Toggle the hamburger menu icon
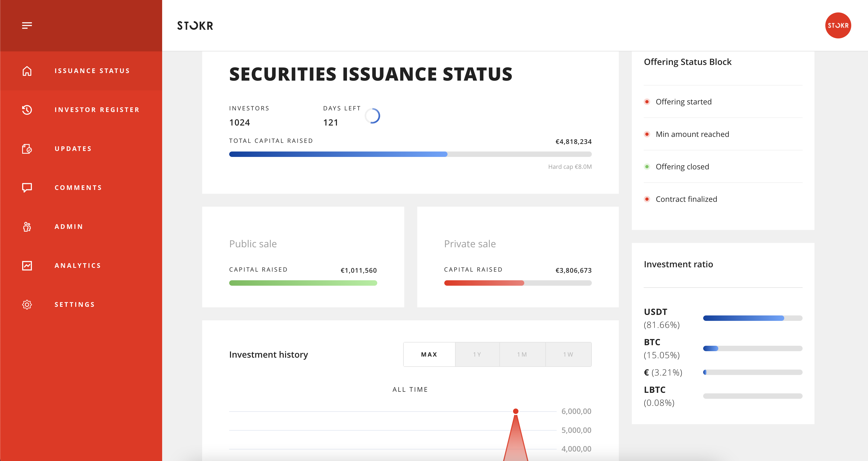Image resolution: width=868 pixels, height=461 pixels. click(27, 25)
